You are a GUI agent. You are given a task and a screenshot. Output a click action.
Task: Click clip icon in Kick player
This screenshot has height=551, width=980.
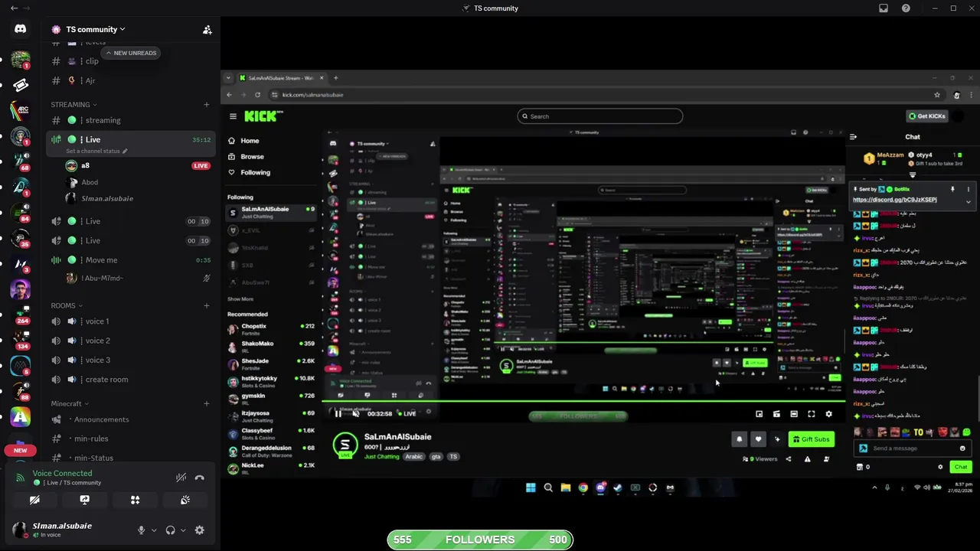click(x=776, y=414)
